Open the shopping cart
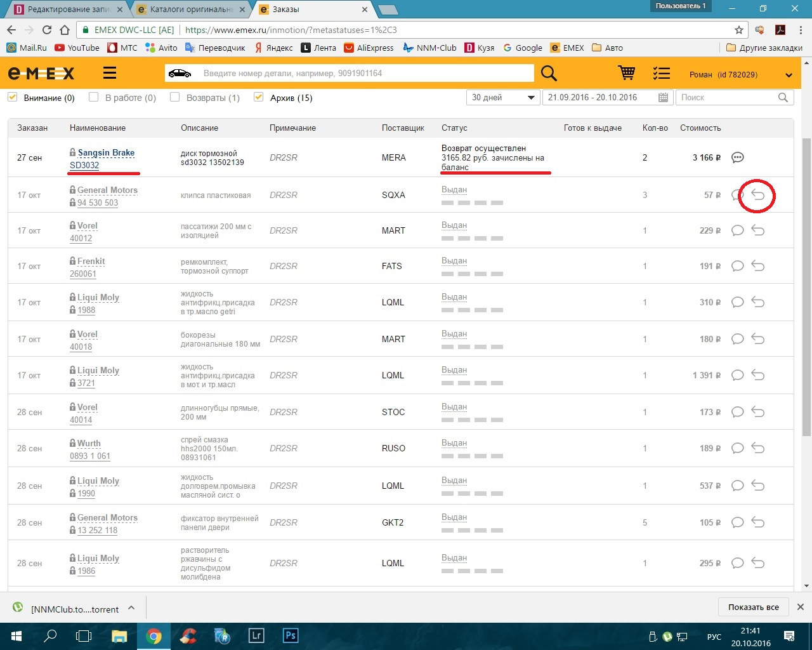Screen dimensions: 812x650 click(x=627, y=73)
